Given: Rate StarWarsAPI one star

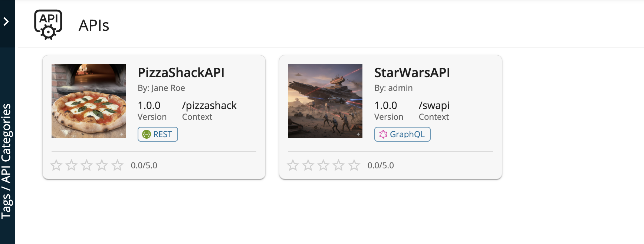Looking at the screenshot, I should coord(293,165).
